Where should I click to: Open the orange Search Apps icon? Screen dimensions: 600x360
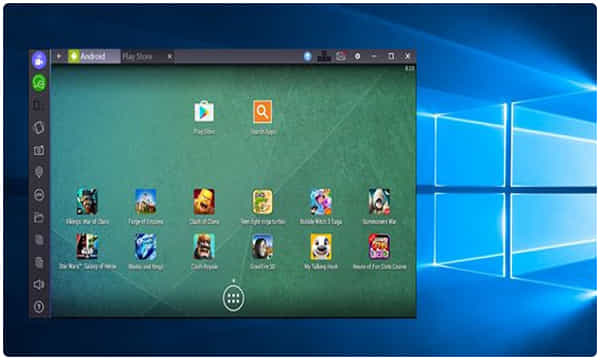click(x=262, y=111)
